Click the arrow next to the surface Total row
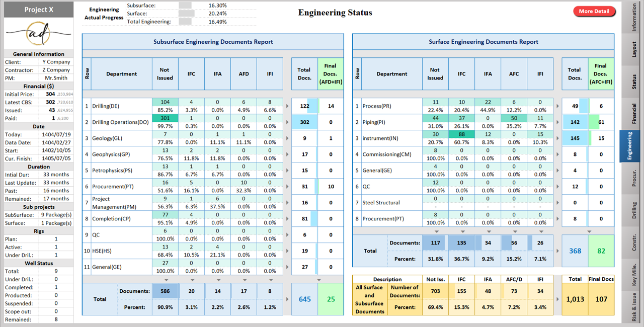644x327 pixels. click(x=557, y=251)
